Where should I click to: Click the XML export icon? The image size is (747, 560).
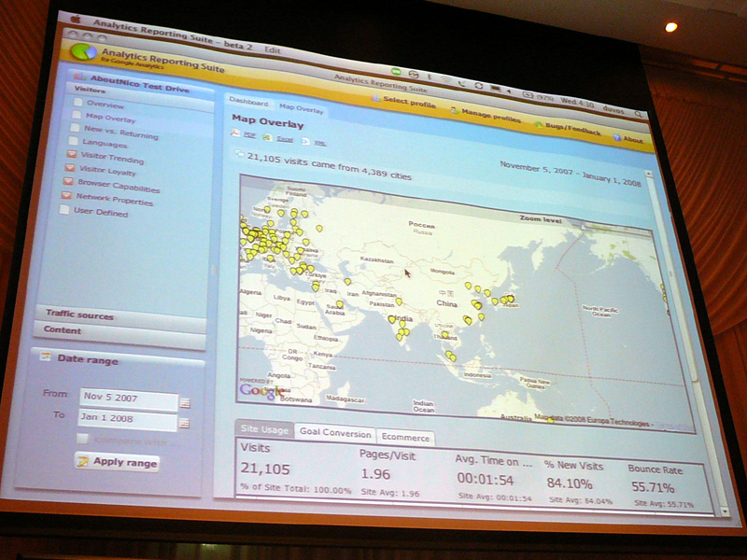pyautogui.click(x=305, y=141)
